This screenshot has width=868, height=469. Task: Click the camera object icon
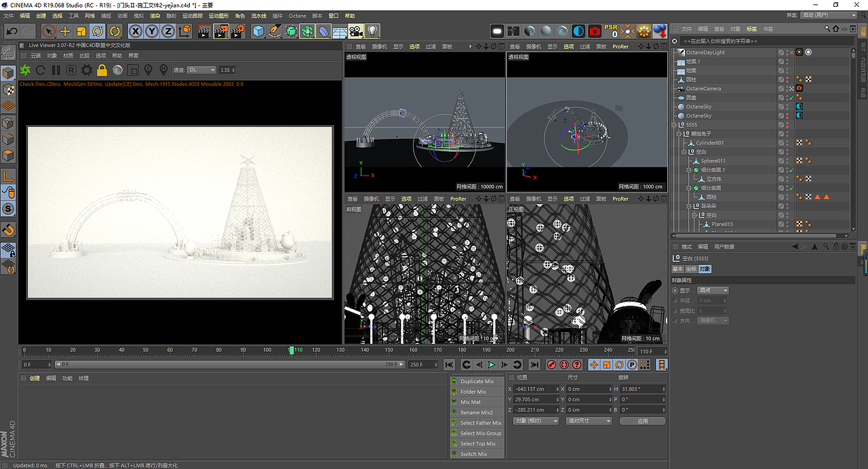coord(356,31)
